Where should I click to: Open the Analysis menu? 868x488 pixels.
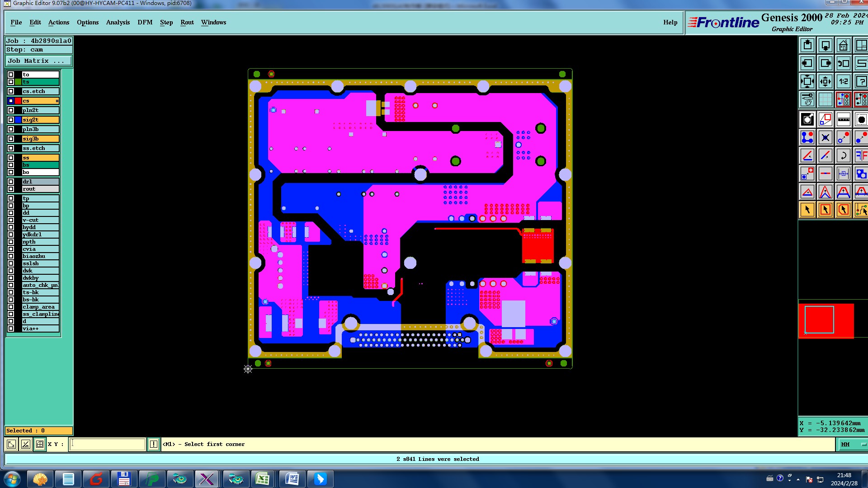(118, 22)
